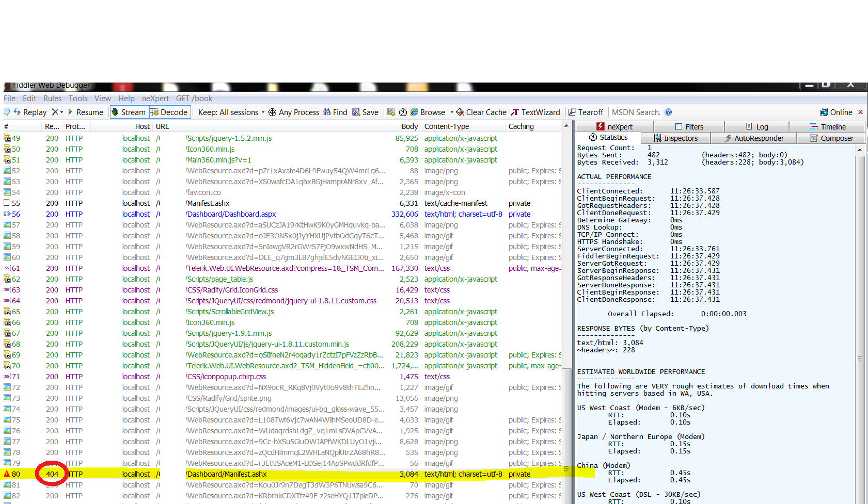Click the session list scrollbar up arrow
The image size is (868, 504).
[x=566, y=126]
